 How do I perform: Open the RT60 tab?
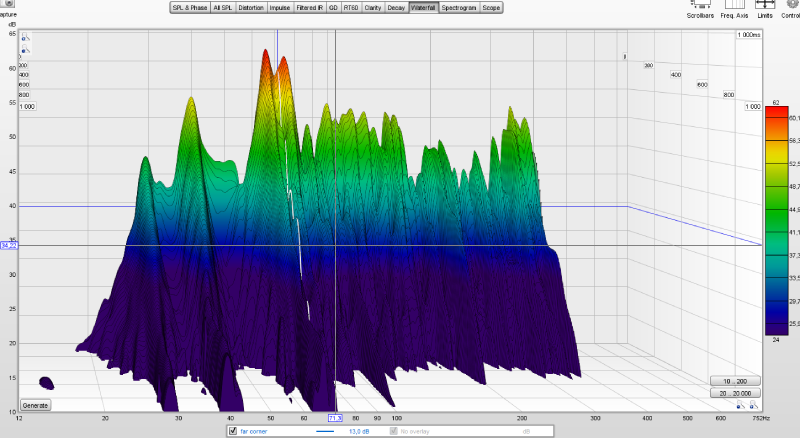(x=351, y=7)
